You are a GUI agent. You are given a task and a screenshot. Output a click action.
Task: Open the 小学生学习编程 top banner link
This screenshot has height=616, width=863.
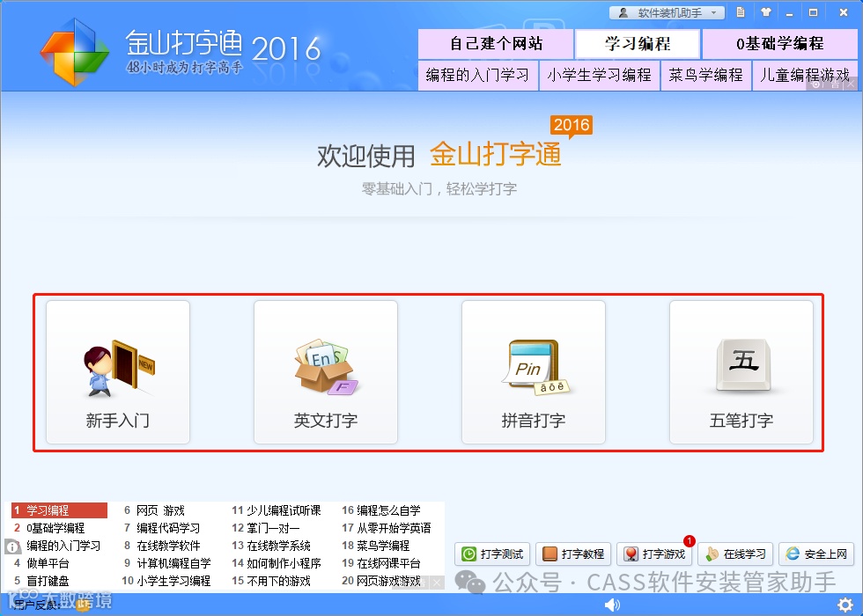pyautogui.click(x=599, y=75)
